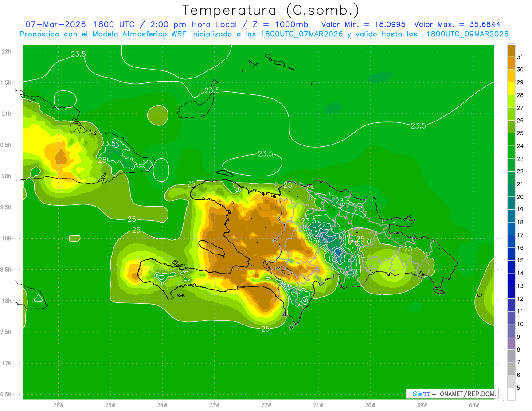
Task: Click the color bar segment between 19 and 20
Action: coord(511,203)
